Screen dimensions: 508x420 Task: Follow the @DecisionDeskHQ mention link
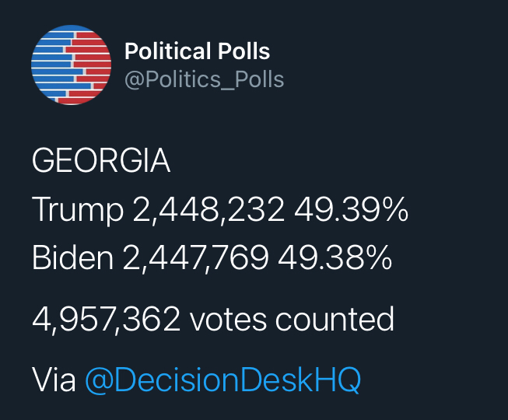point(223,380)
